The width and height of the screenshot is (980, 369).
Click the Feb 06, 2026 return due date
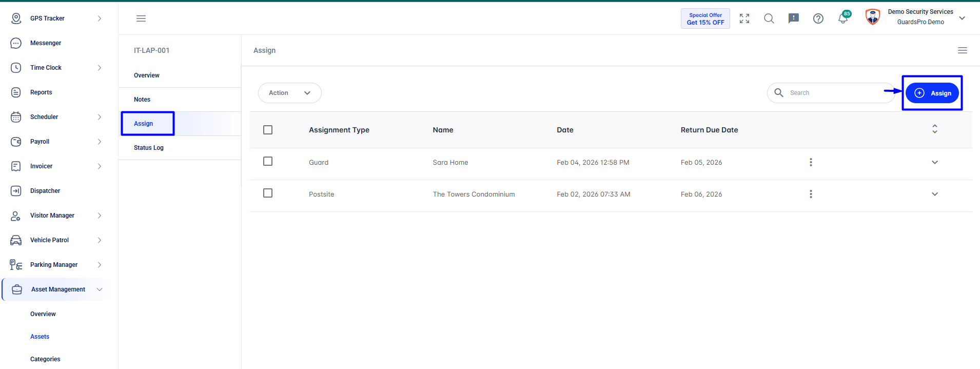(701, 194)
